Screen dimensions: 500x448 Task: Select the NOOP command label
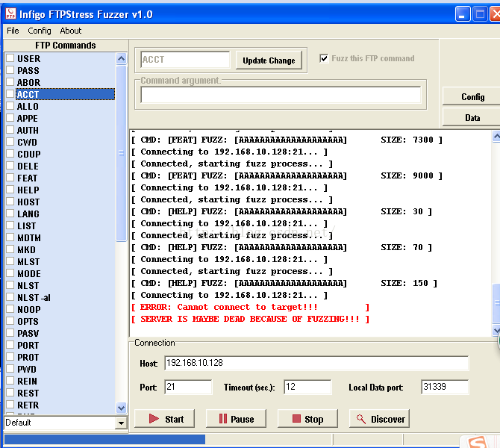tap(29, 309)
